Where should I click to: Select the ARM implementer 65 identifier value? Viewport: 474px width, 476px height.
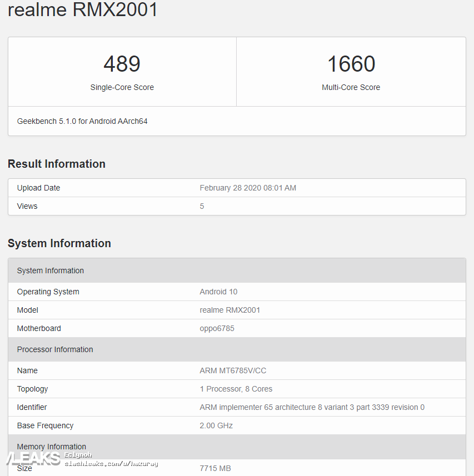coord(312,407)
